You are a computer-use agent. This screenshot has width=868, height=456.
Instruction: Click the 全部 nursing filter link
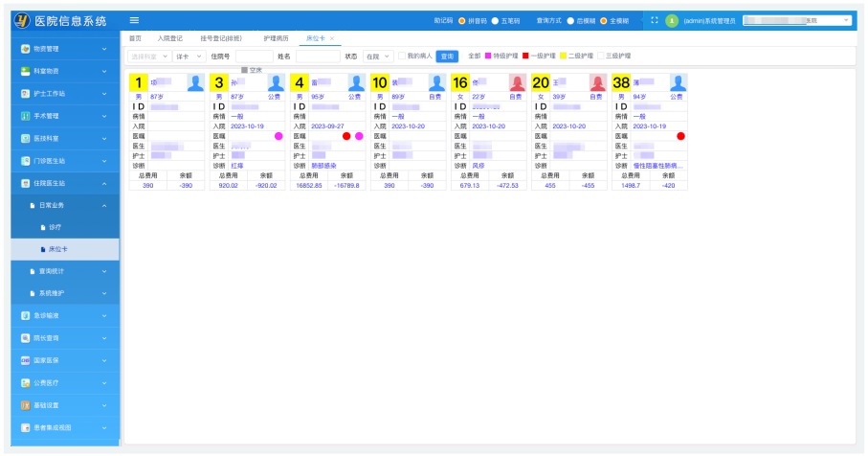click(x=475, y=56)
